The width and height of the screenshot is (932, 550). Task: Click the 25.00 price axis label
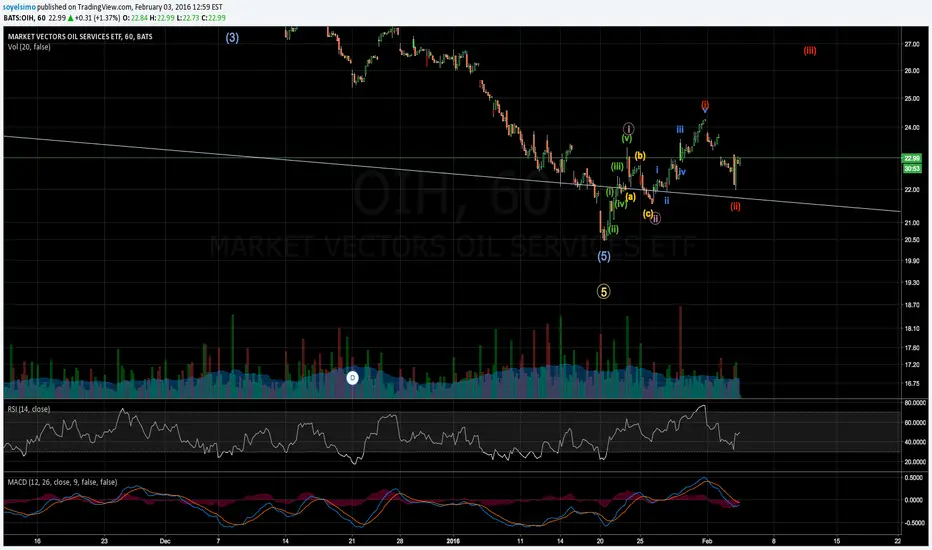click(912, 99)
